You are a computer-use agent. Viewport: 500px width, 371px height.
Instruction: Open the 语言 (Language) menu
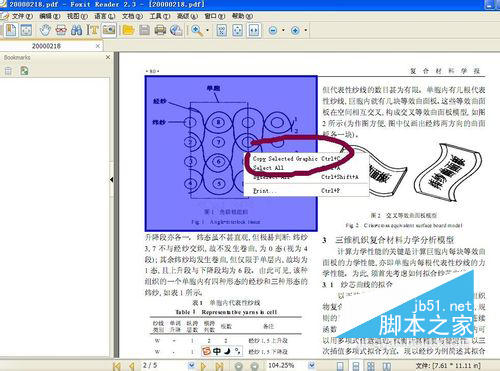104,16
